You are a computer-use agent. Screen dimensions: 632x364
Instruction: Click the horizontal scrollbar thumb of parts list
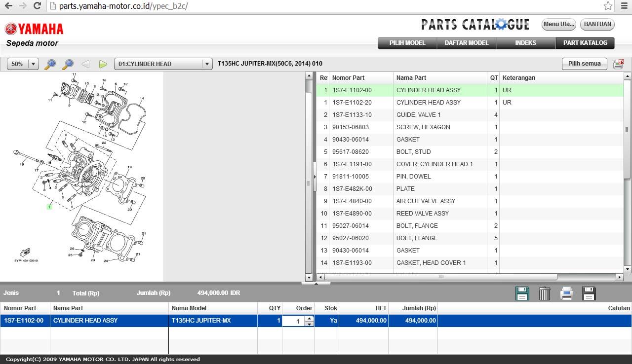(441, 277)
